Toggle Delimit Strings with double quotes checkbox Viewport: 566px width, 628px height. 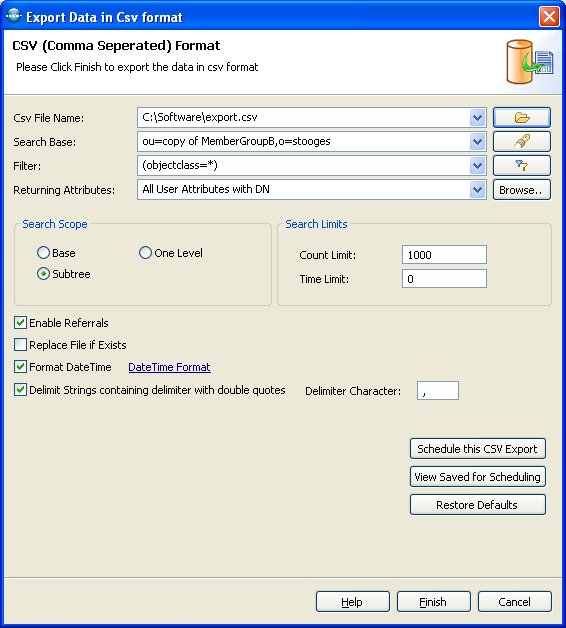click(20, 390)
